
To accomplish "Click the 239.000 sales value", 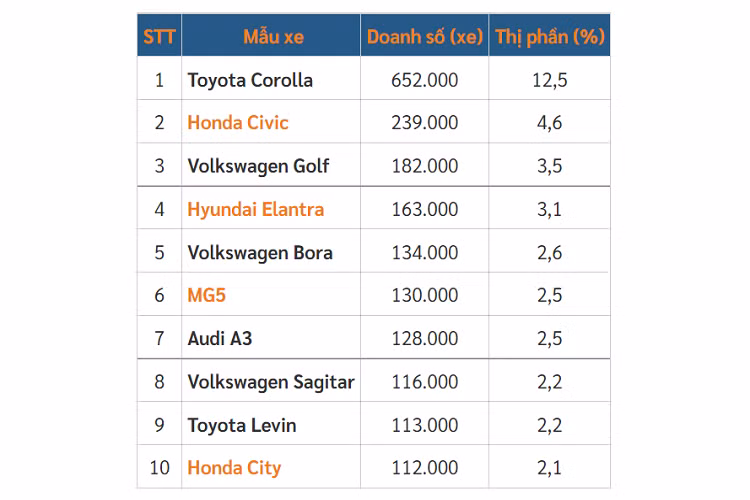I will point(425,123).
